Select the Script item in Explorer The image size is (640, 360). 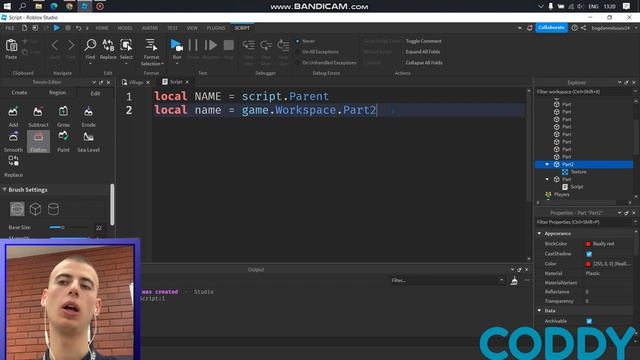coord(576,187)
